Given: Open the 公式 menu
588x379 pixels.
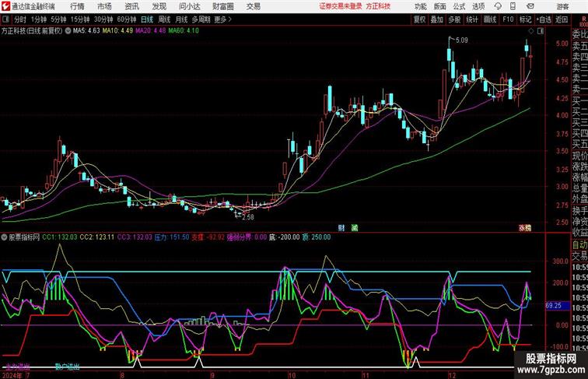Looking at the screenshot, I should [460, 6].
